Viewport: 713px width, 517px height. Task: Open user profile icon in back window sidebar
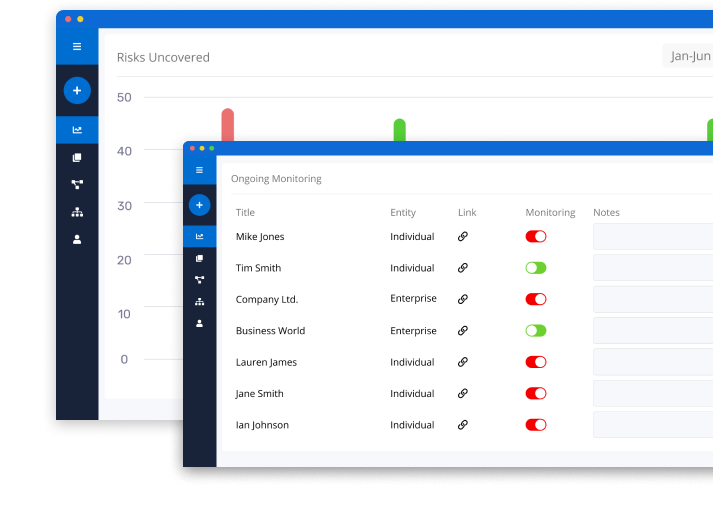(x=77, y=239)
